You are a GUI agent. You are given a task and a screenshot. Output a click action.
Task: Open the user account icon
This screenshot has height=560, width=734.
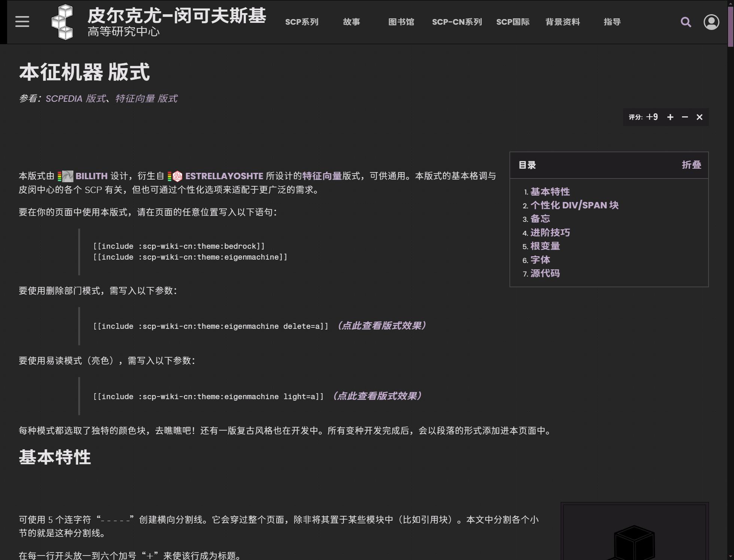coord(711,22)
